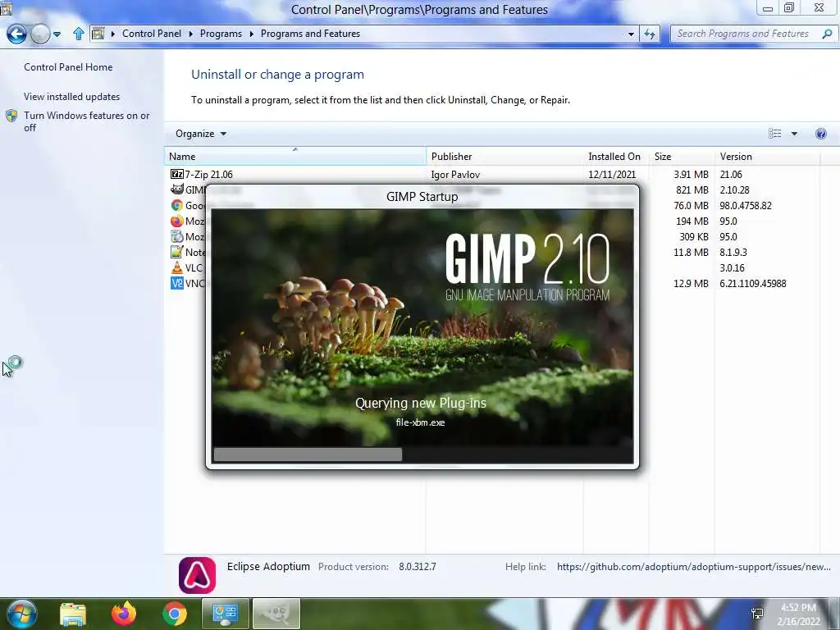This screenshot has height=630, width=840.
Task: Click Control Panel in breadcrumb
Action: (152, 33)
